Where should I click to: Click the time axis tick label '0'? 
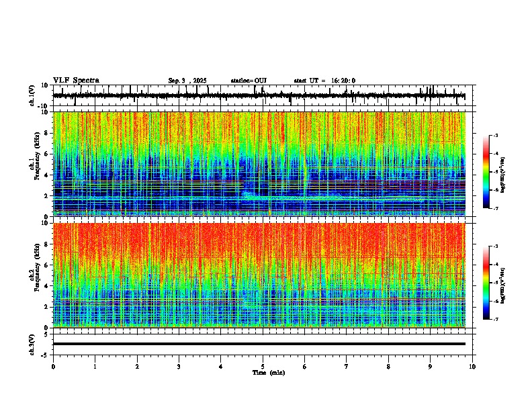[x=53, y=367]
